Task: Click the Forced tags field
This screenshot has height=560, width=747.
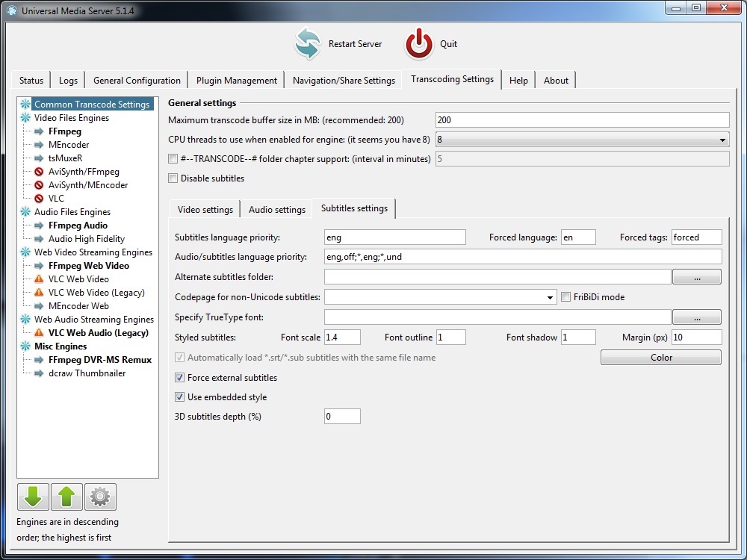Action: point(696,237)
